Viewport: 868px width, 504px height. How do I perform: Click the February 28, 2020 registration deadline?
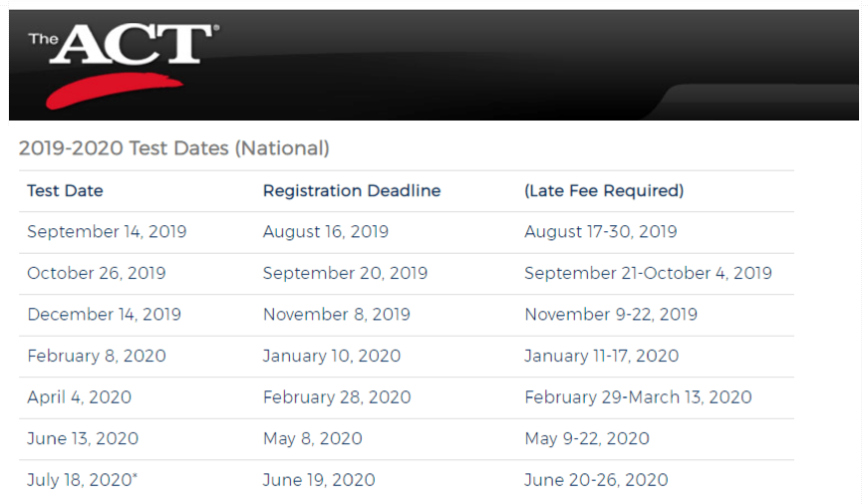pyautogui.click(x=337, y=397)
